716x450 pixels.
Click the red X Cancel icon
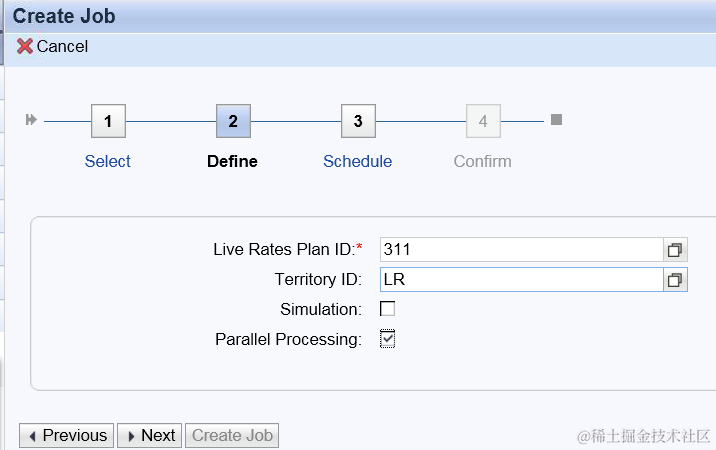25,46
